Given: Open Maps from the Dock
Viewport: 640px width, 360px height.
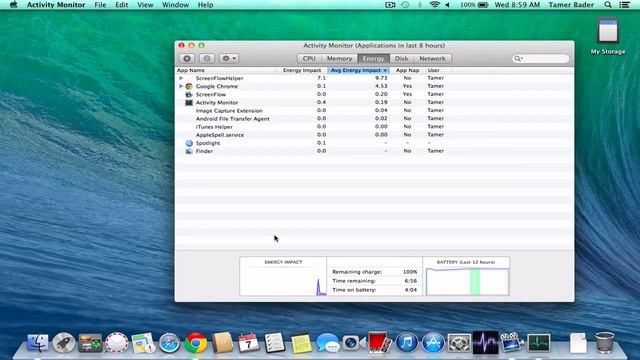Looking at the screenshot, I should tap(143, 342).
